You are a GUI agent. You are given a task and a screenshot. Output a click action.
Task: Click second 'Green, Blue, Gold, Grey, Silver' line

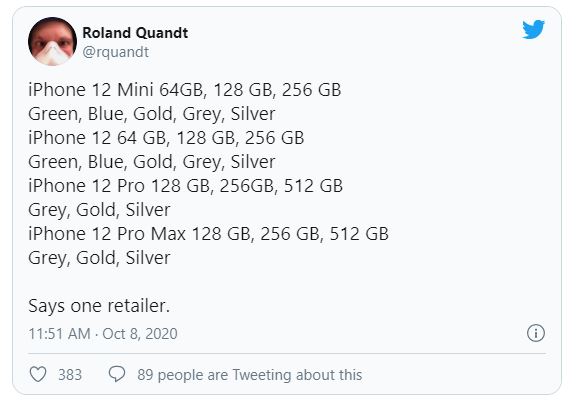point(152,162)
